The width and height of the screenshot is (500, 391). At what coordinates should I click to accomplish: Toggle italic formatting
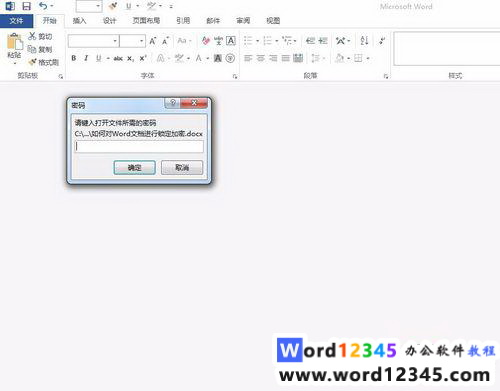(86, 58)
